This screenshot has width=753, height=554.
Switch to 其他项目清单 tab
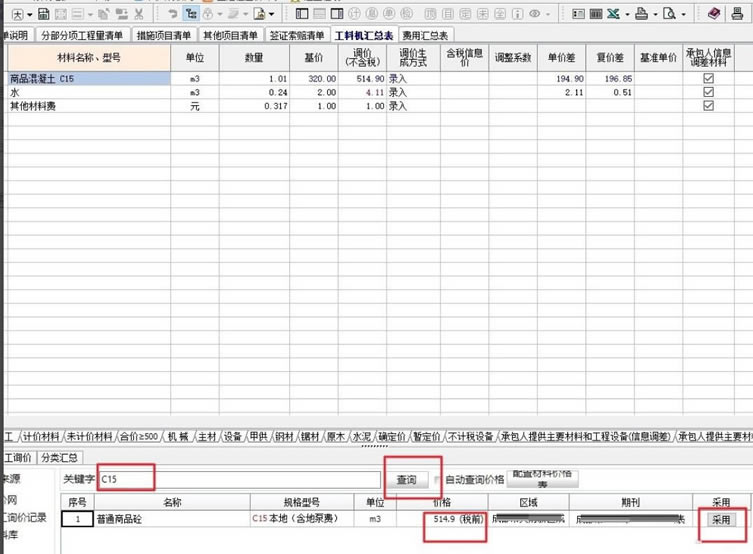point(230,35)
